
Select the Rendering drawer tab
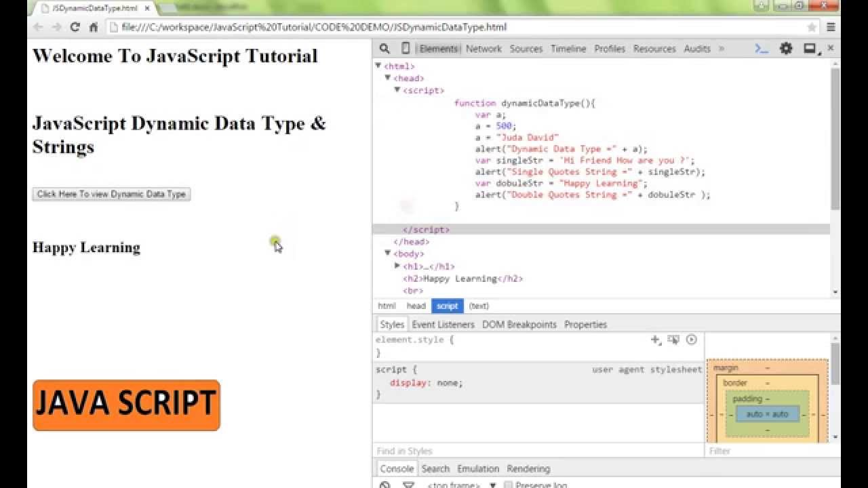click(x=528, y=468)
